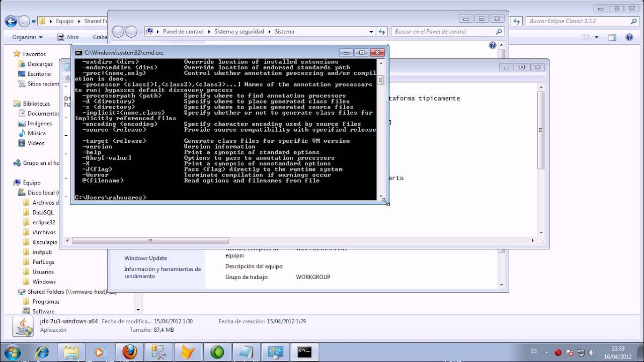The width and height of the screenshot is (644, 362).
Task: Open the network tray icon
Action: pyautogui.click(x=581, y=352)
